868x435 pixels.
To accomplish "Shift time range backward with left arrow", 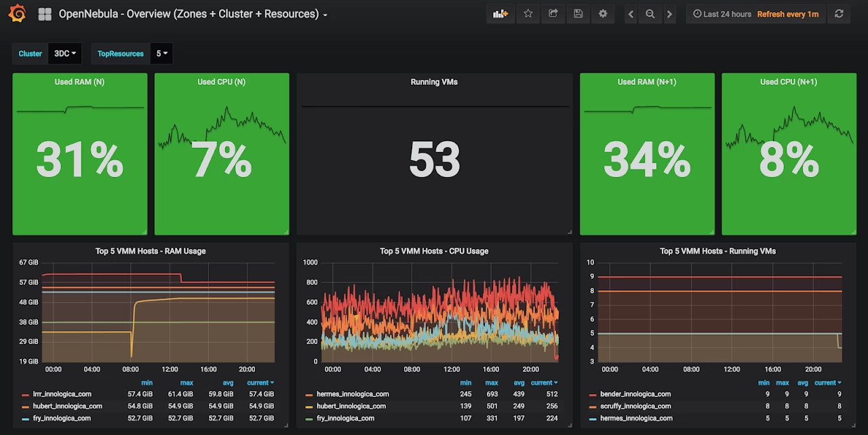I will coord(631,14).
